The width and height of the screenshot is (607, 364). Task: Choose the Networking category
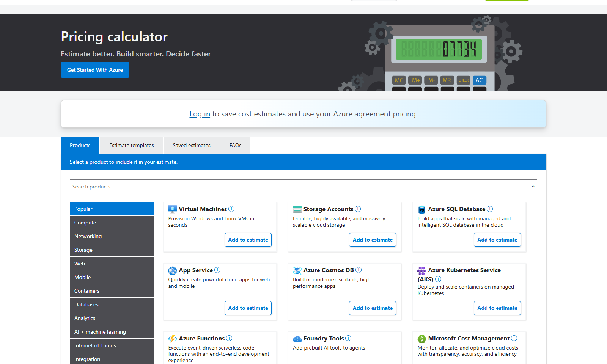click(x=112, y=236)
